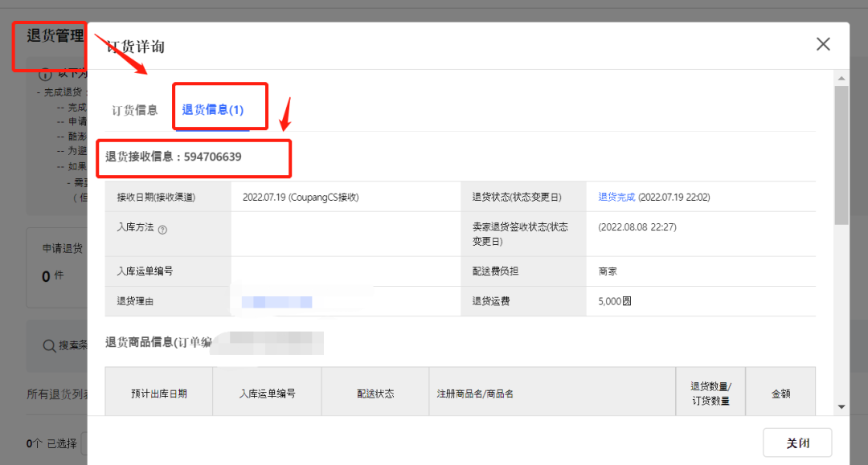Click the 关闭 button
868x465 pixels.
pyautogui.click(x=797, y=443)
